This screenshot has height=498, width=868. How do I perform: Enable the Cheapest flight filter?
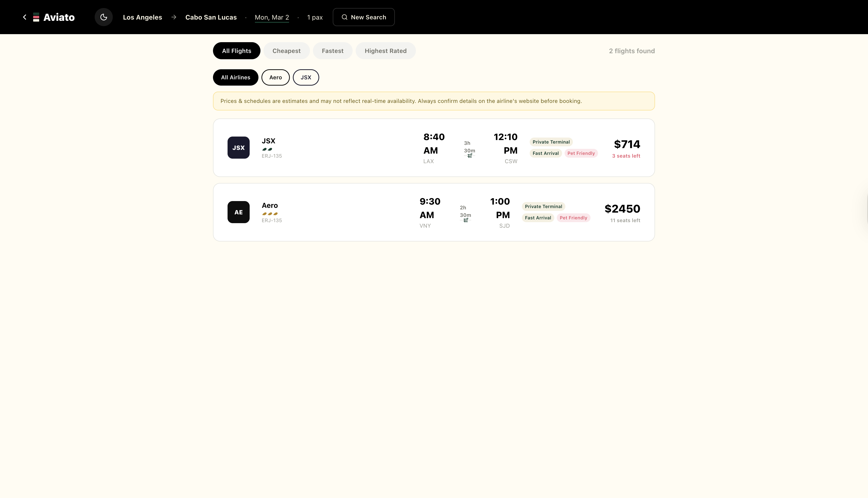pos(286,50)
